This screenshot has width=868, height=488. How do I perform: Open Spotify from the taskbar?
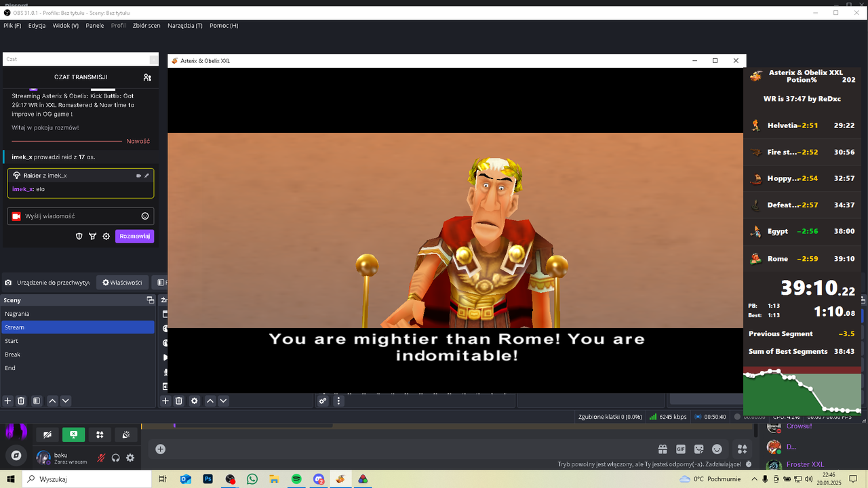click(296, 479)
